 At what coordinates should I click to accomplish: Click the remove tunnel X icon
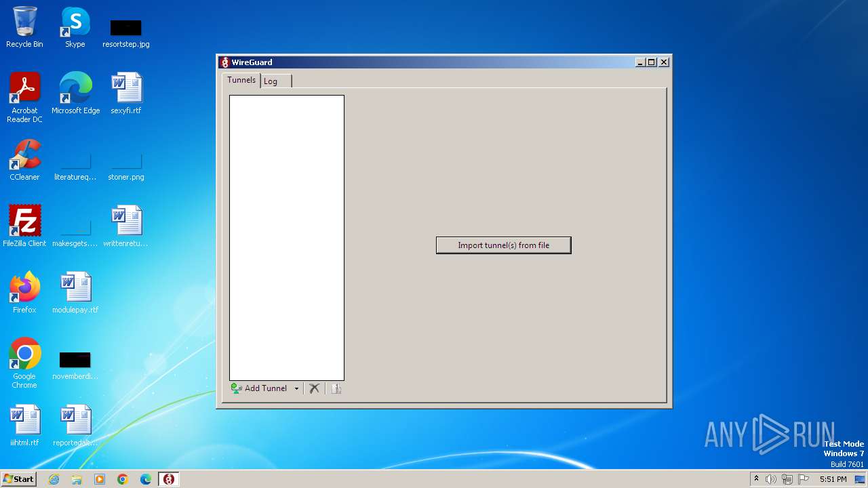(314, 388)
